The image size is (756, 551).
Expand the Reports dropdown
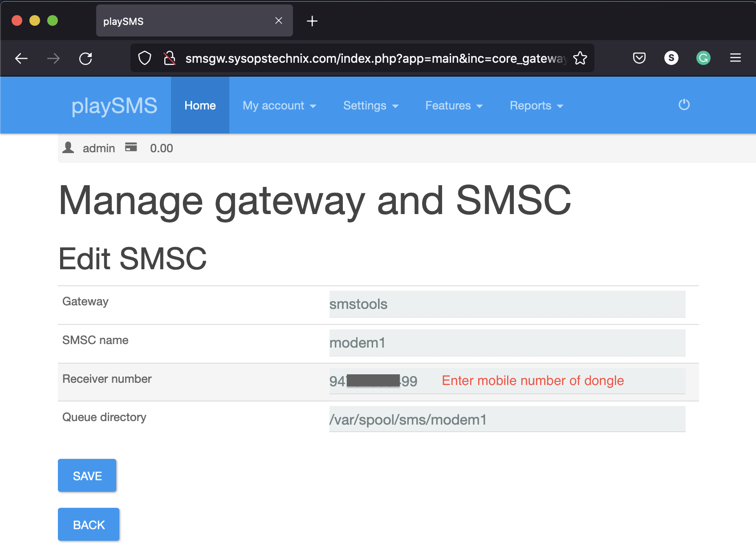coord(537,105)
